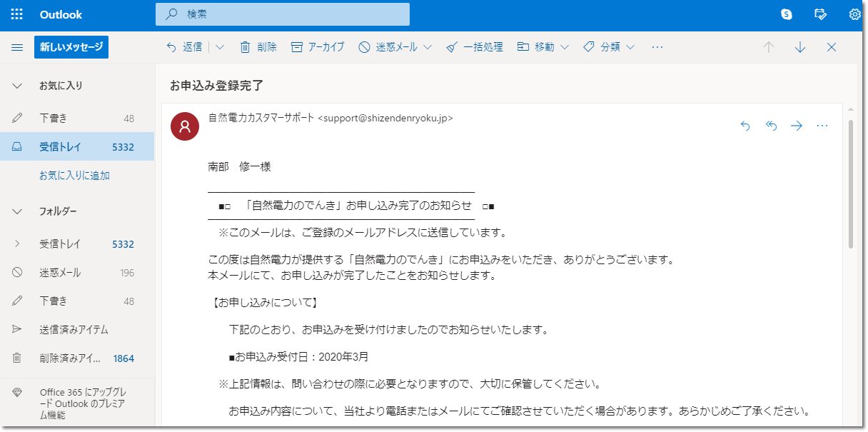Click the sender avatar icon
868x432 pixels.
coord(185,126)
